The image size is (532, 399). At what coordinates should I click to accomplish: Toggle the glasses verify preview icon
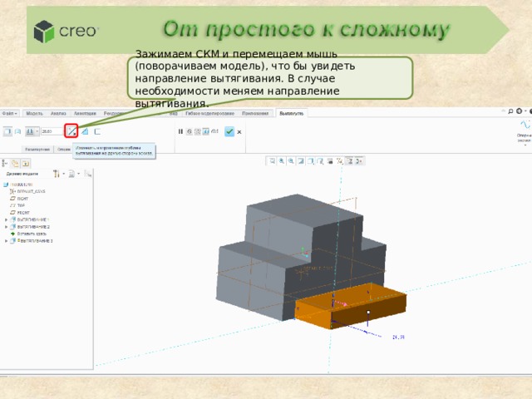pos(214,131)
